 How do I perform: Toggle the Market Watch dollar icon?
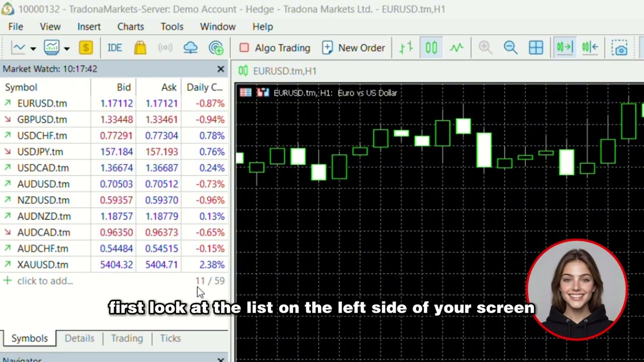[x=86, y=48]
